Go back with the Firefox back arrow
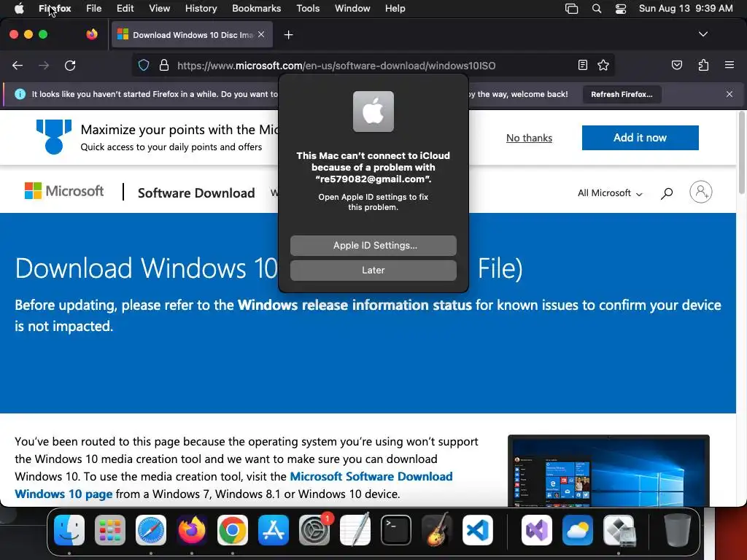This screenshot has height=560, width=747. coord(18,66)
